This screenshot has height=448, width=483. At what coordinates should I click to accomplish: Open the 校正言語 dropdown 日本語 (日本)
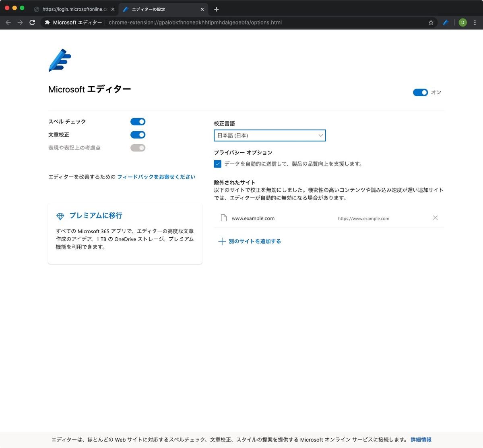270,135
